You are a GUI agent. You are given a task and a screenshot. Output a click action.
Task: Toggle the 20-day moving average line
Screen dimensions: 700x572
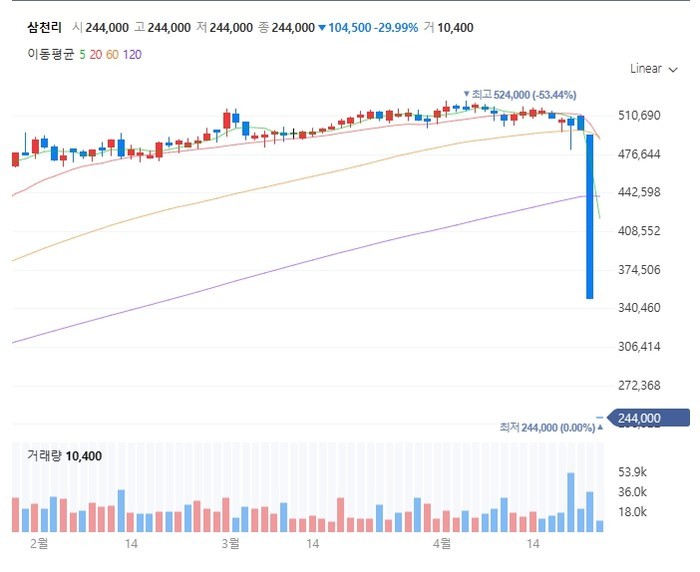(x=95, y=53)
